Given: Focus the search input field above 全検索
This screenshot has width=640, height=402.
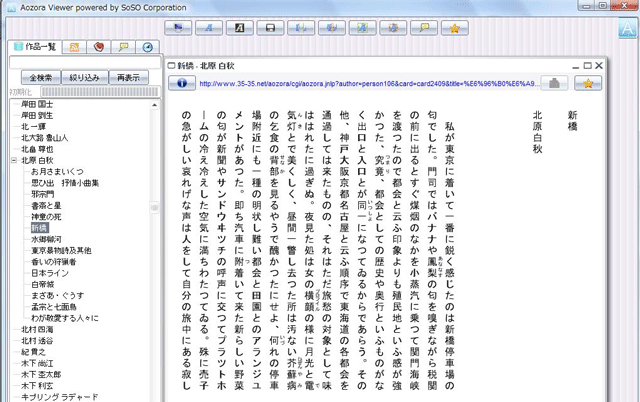Looking at the screenshot, I should tap(85, 62).
